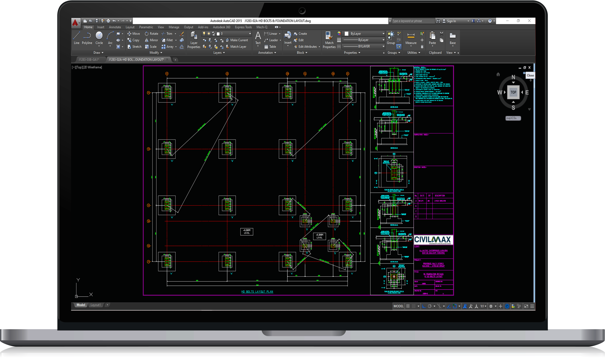
Task: Activate the Fillet tool
Action: click(x=167, y=40)
